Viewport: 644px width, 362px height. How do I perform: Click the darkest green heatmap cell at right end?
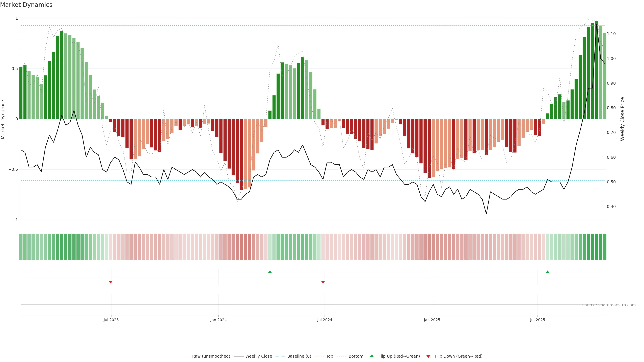click(x=597, y=247)
